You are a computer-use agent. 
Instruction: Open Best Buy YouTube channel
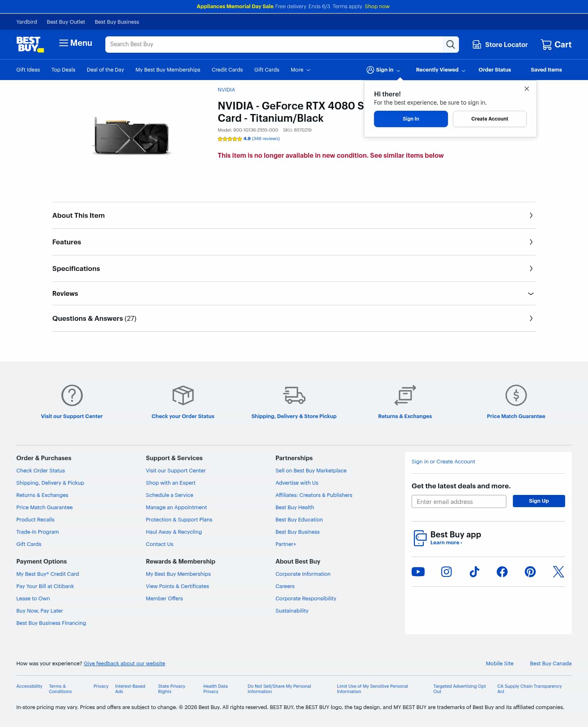click(418, 572)
